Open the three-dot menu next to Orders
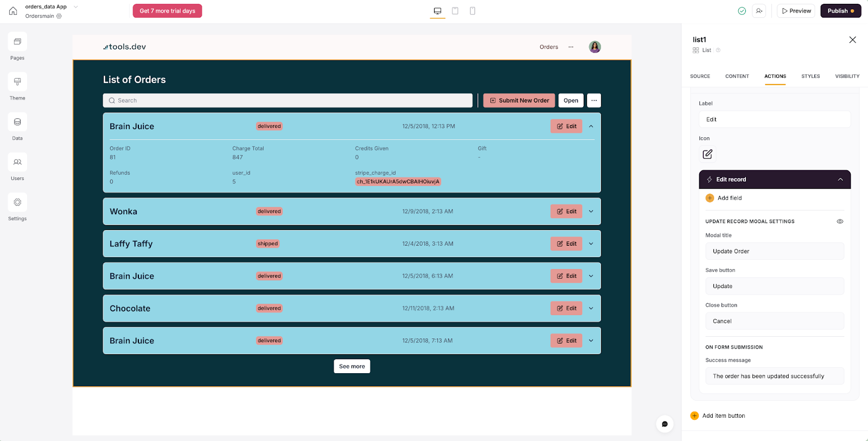The height and width of the screenshot is (441, 868). pos(571,47)
